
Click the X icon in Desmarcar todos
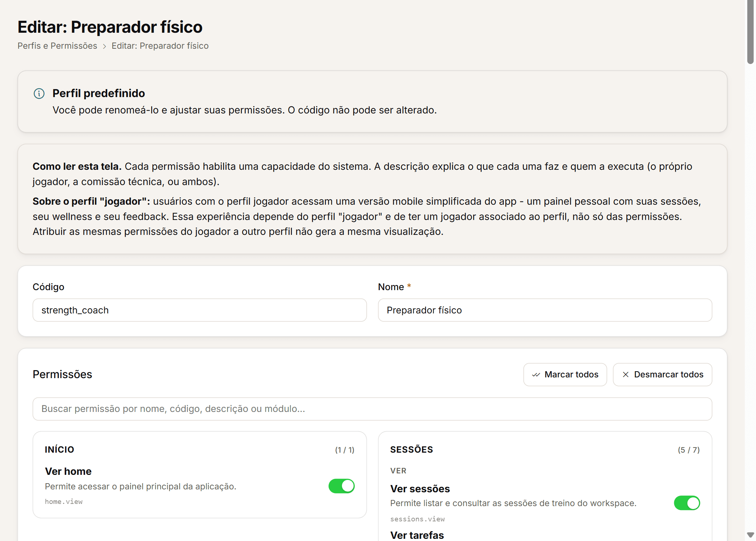(x=626, y=374)
